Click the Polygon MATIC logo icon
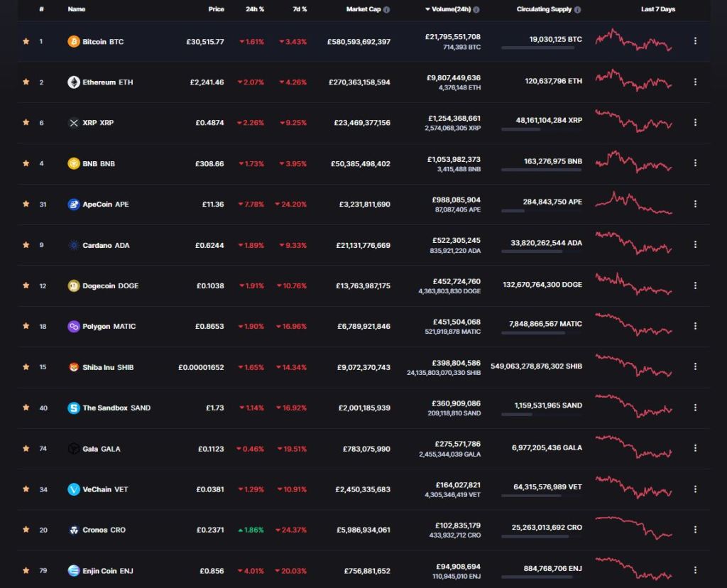 (74, 327)
